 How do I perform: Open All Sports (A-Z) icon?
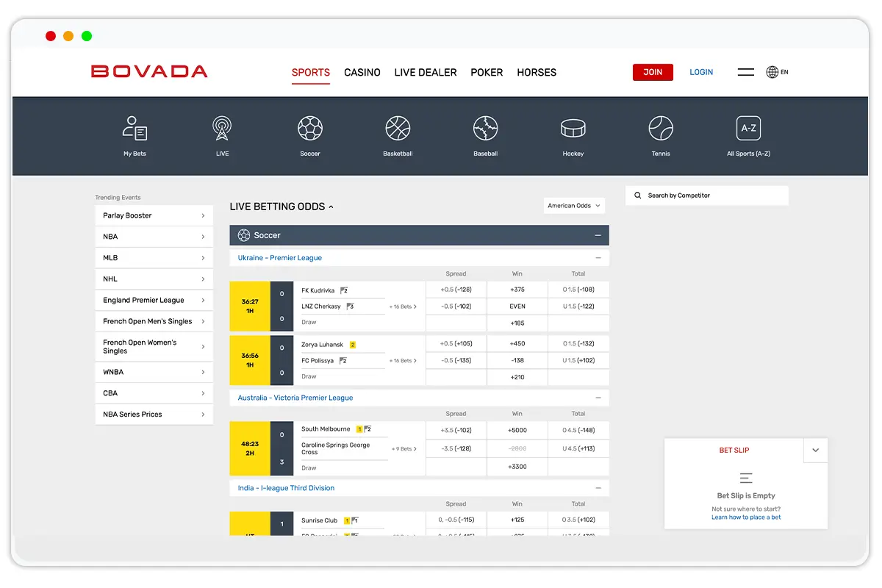(x=748, y=129)
